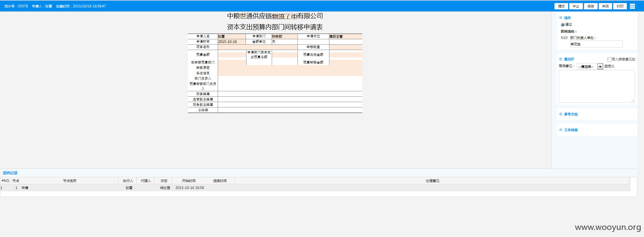Click the 关闭 button in the header
This screenshot has width=644, height=237.
[x=605, y=6]
